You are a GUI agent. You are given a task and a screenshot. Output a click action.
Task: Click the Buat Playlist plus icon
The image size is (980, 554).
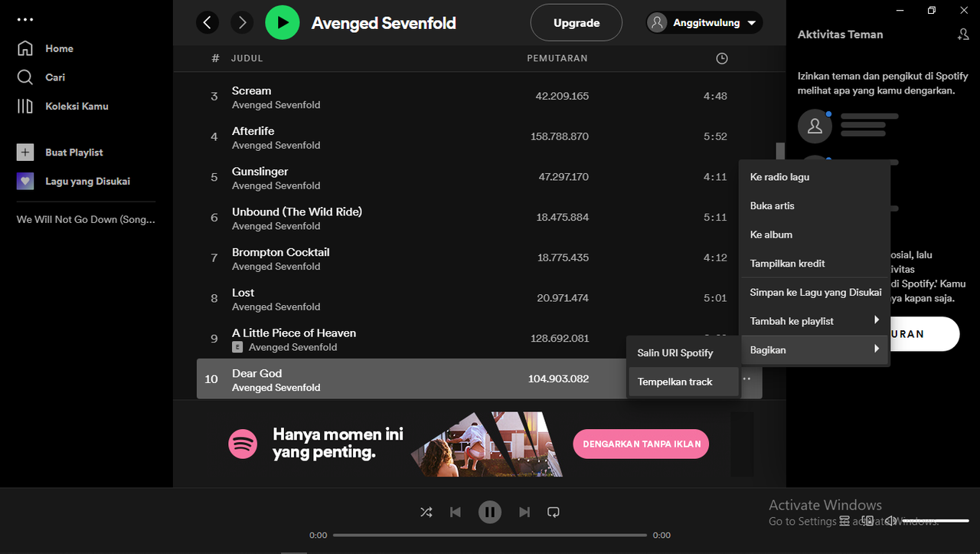[x=25, y=152]
